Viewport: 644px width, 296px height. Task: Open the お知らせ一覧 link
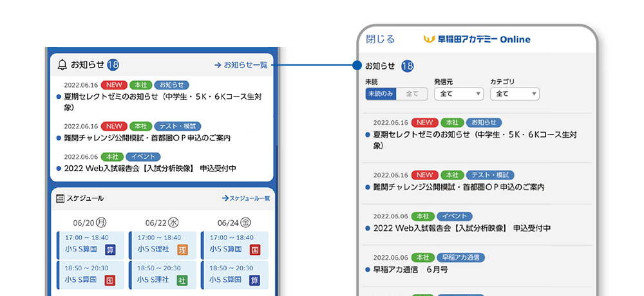[x=241, y=65]
